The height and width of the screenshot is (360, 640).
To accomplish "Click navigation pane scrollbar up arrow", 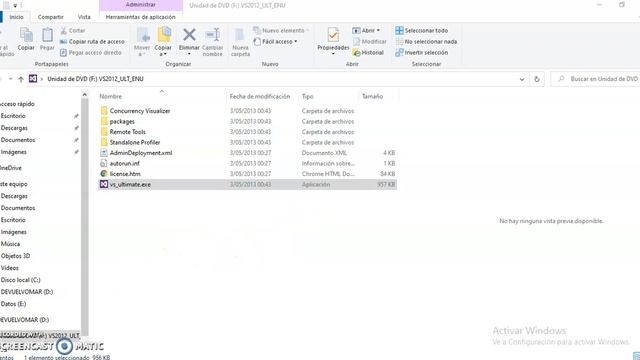I will (x=84, y=95).
